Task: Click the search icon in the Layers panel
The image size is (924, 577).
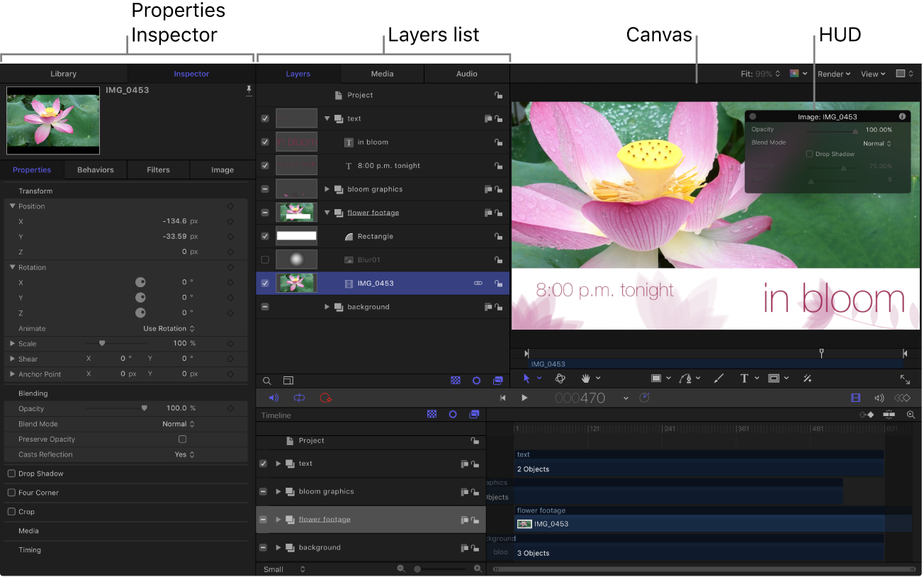Action: (267, 381)
